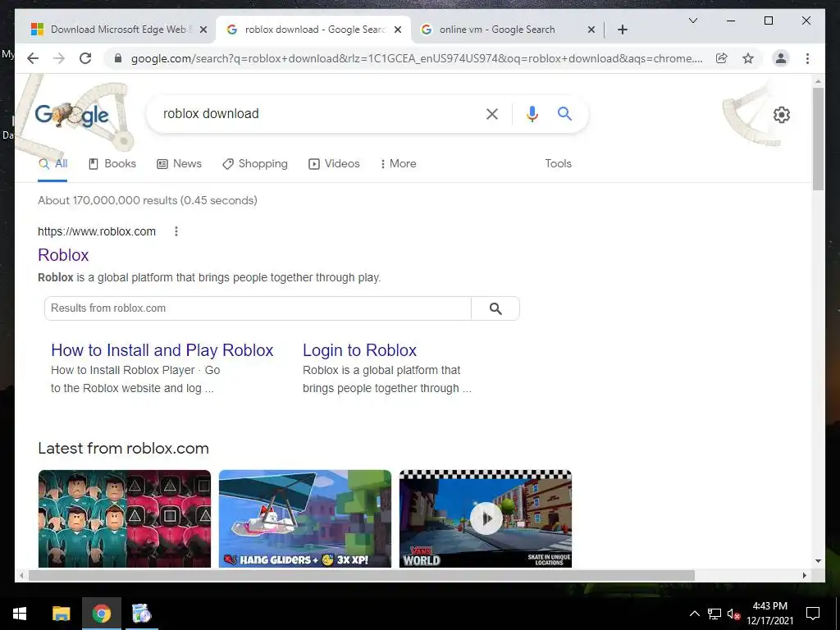Open Videos results
Screen dimensions: 840x630
(334, 164)
